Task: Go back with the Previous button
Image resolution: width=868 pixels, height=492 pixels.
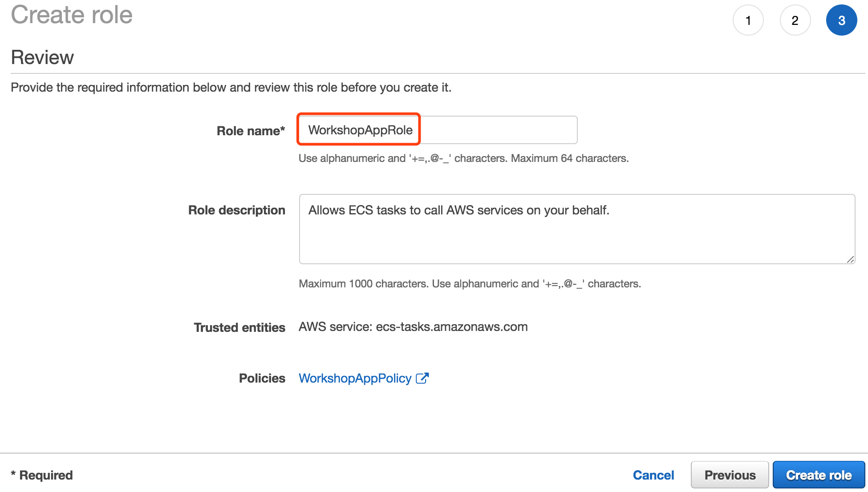Action: (x=730, y=475)
